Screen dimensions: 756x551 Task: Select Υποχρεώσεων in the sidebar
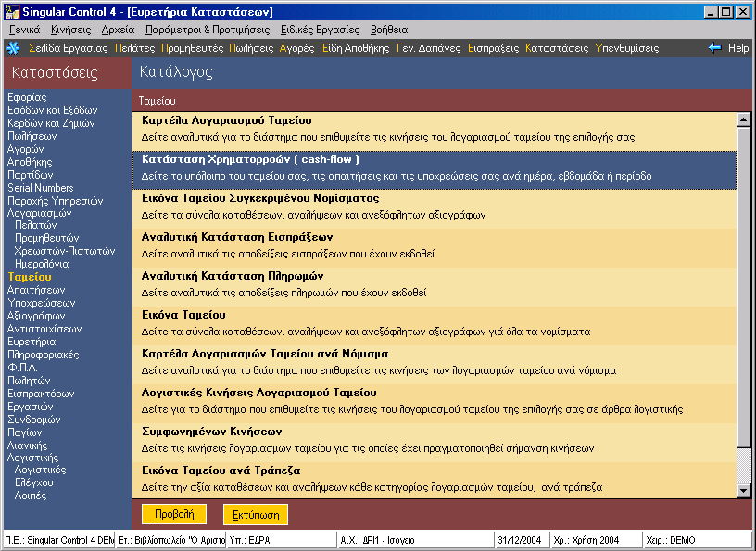click(x=42, y=303)
